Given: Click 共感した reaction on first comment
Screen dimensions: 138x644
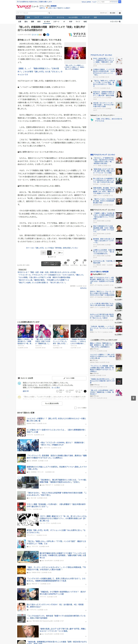Looking at the screenshot, I should tap(57, 391).
